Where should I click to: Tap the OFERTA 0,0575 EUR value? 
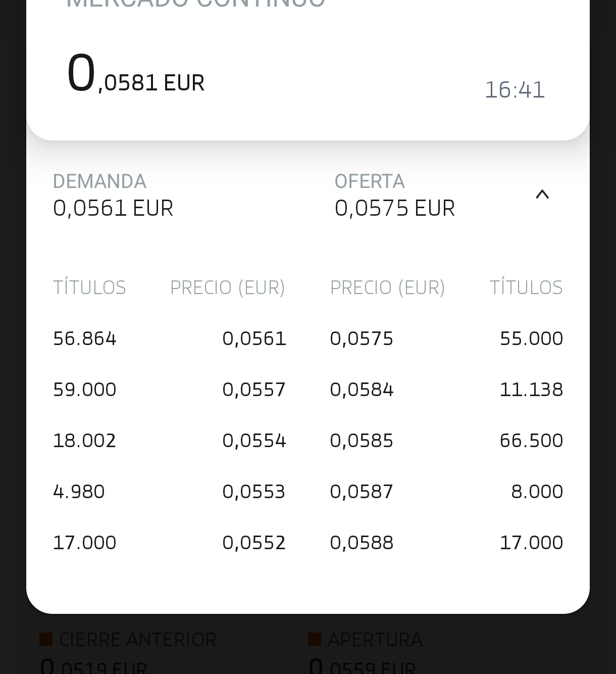click(x=395, y=208)
